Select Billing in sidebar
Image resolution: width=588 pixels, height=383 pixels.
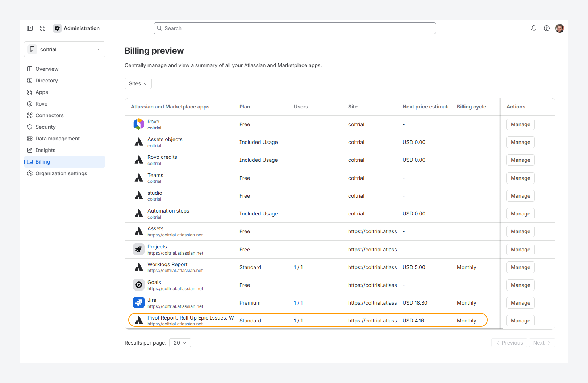pyautogui.click(x=64, y=162)
